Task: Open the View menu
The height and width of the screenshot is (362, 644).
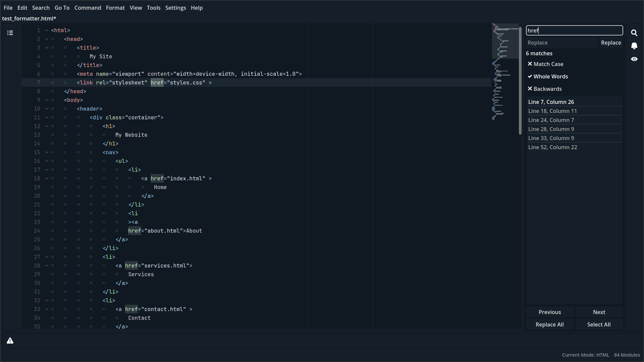Action: [136, 8]
